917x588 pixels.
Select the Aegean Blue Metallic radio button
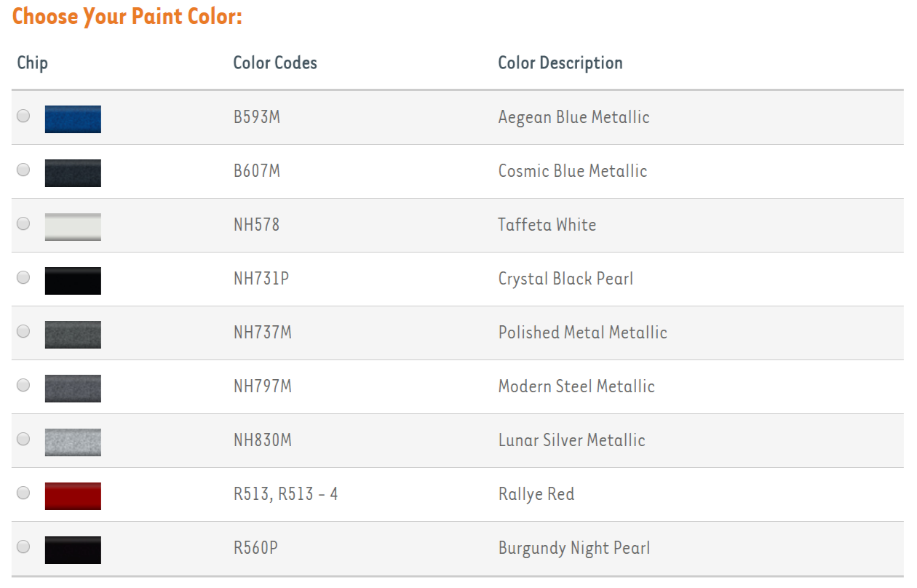23,116
